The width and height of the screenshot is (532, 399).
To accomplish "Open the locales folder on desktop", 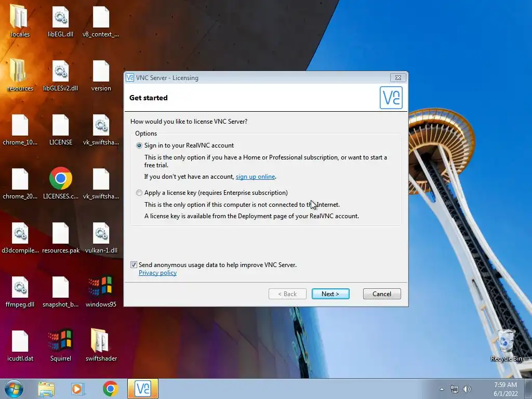I will [19, 16].
